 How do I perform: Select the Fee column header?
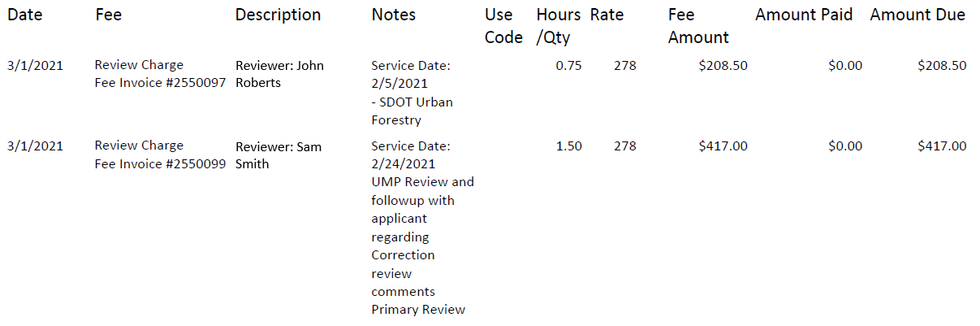click(108, 15)
